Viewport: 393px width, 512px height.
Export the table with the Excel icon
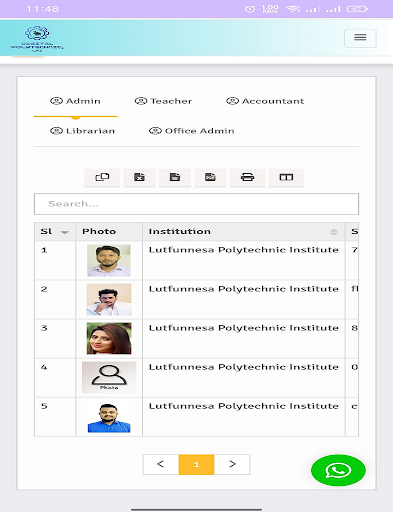pyautogui.click(x=139, y=177)
